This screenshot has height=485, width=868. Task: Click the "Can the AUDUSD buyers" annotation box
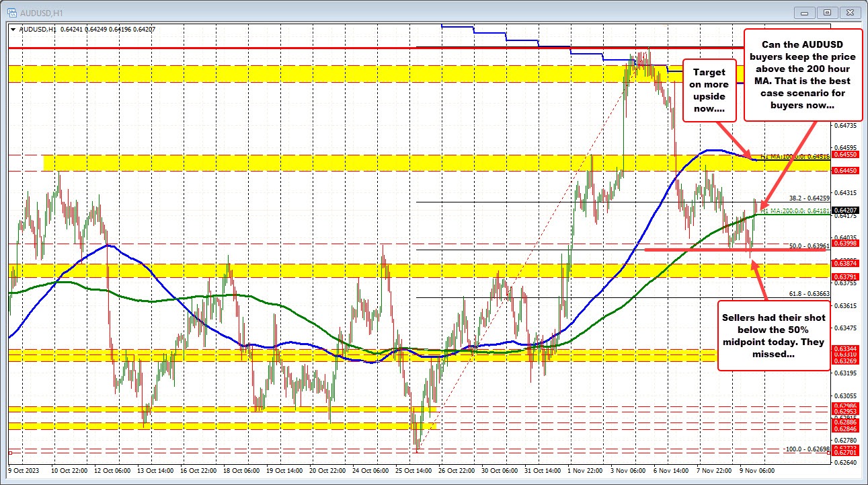point(801,74)
